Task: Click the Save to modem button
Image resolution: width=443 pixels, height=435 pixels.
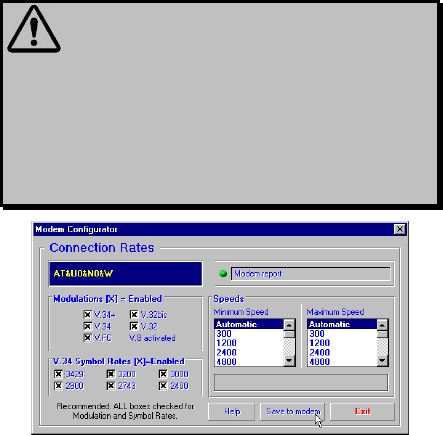Action: [292, 412]
